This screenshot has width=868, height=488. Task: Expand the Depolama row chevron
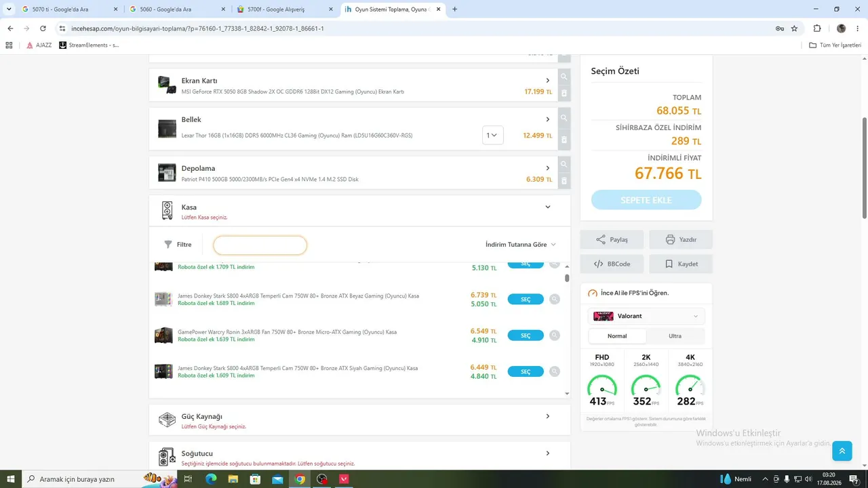click(x=548, y=168)
